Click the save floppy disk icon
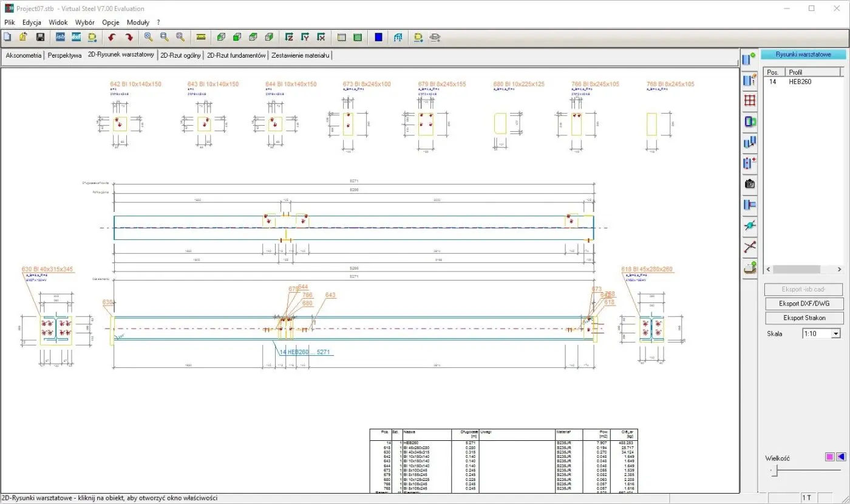This screenshot has width=850, height=504. [40, 37]
